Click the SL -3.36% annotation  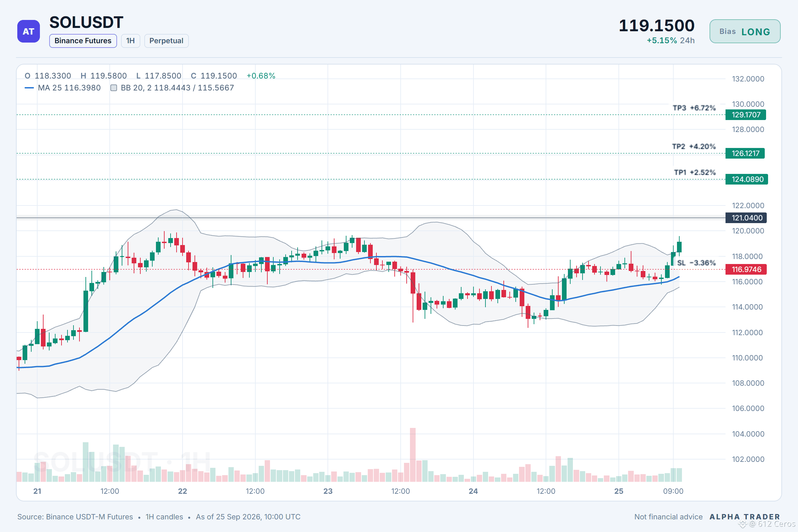[696, 263]
